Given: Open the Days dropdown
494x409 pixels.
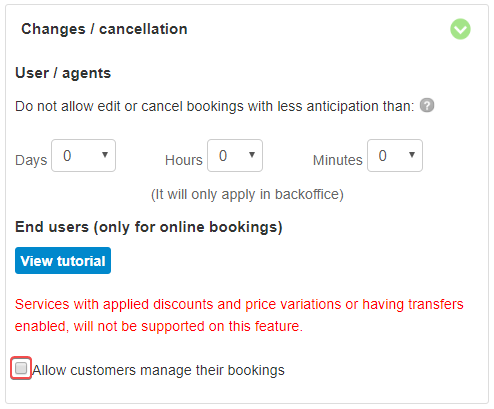Looking at the screenshot, I should (x=83, y=156).
